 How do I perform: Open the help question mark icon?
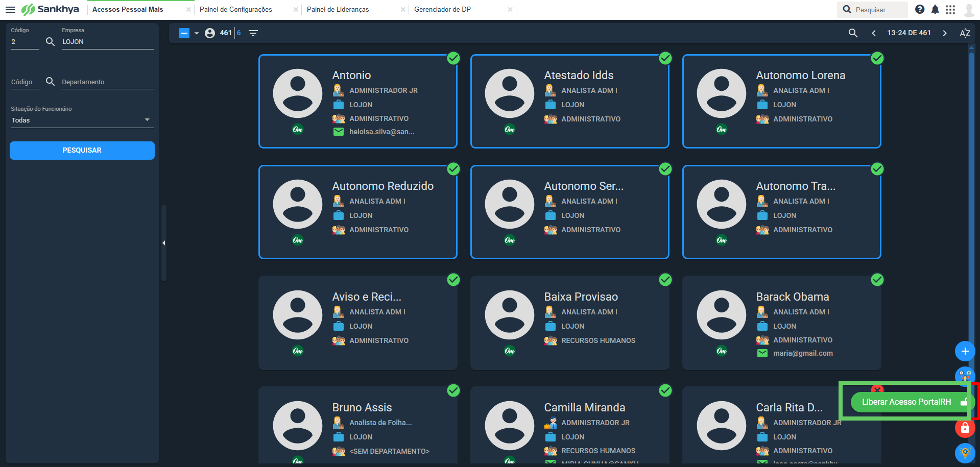pos(920,10)
